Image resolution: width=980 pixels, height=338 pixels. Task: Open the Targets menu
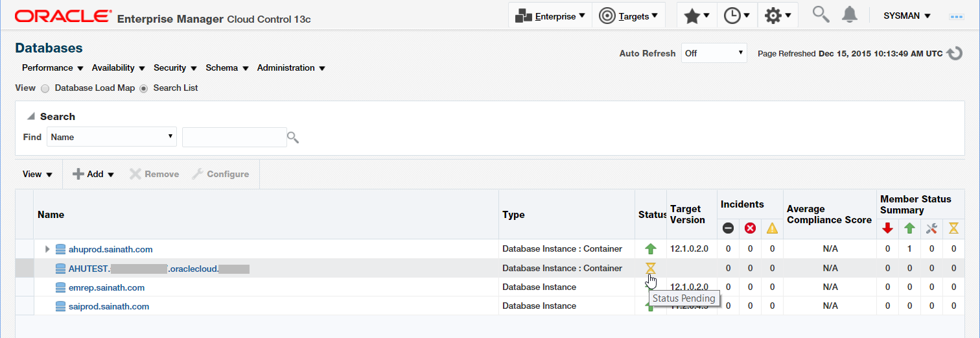[x=629, y=16]
